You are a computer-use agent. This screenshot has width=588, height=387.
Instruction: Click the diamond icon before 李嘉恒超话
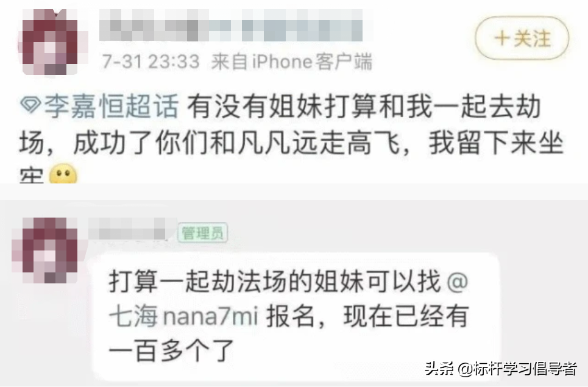click(30, 106)
